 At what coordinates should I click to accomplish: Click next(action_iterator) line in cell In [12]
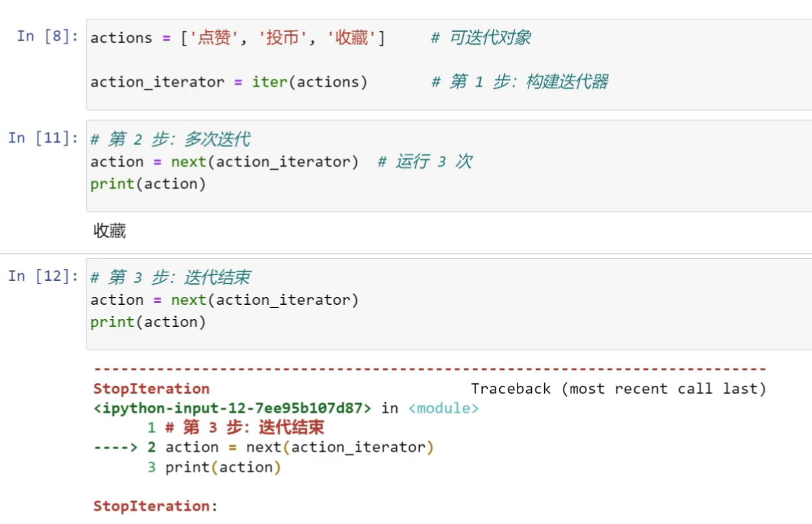[224, 300]
